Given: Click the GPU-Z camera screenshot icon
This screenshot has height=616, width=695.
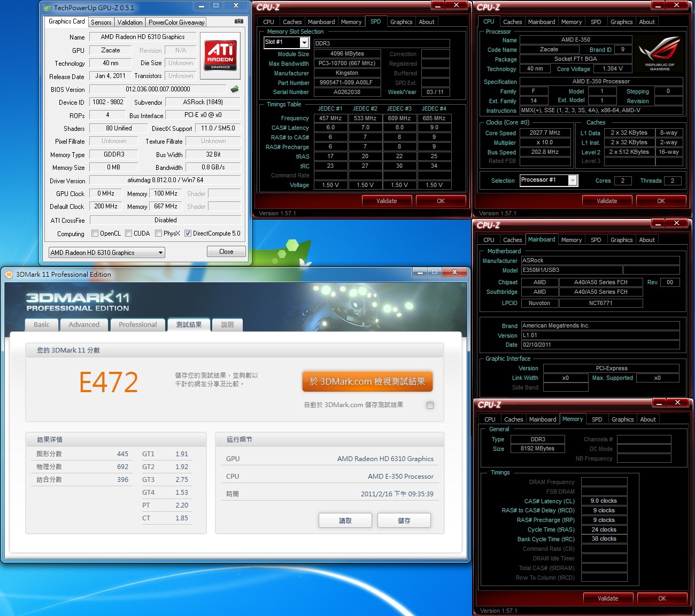Looking at the screenshot, I should 239,21.
